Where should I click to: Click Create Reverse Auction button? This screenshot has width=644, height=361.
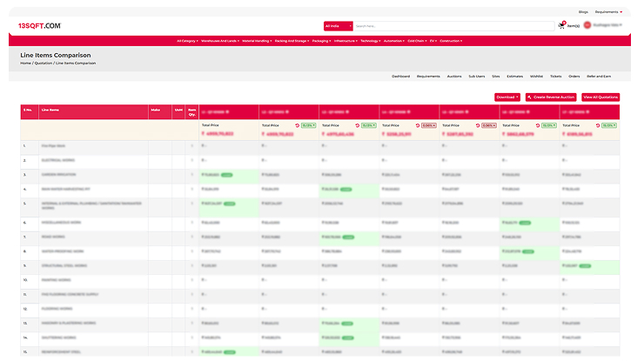(551, 97)
